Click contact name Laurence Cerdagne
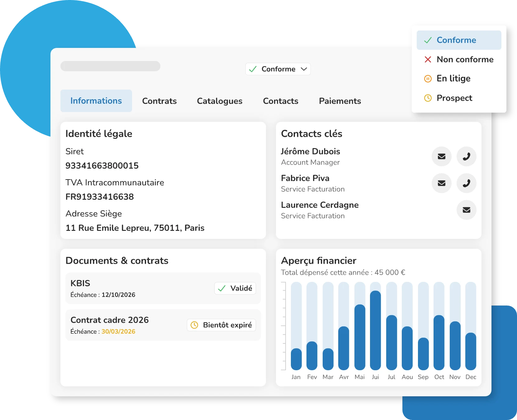Screen dimensions: 517x420 [320, 205]
